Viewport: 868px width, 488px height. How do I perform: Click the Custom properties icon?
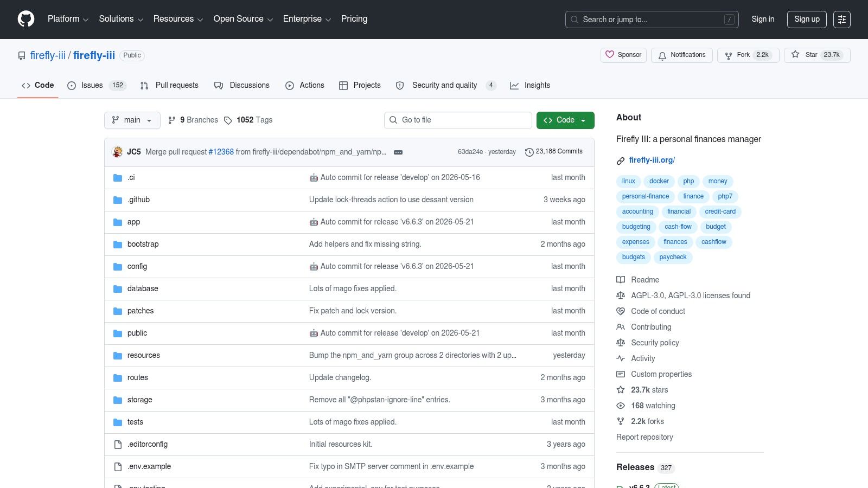pyautogui.click(x=621, y=374)
